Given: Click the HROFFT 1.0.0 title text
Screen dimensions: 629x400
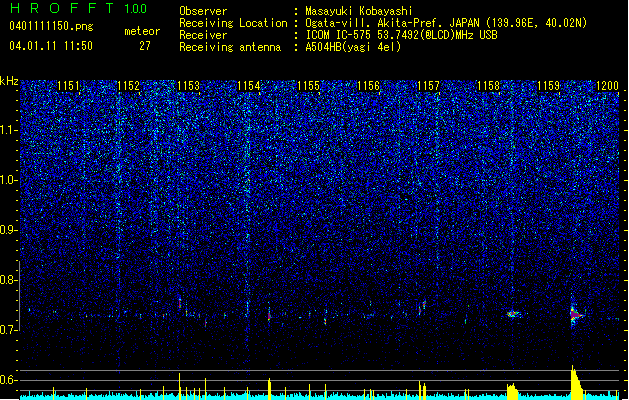Looking at the screenshot, I should [x=79, y=8].
